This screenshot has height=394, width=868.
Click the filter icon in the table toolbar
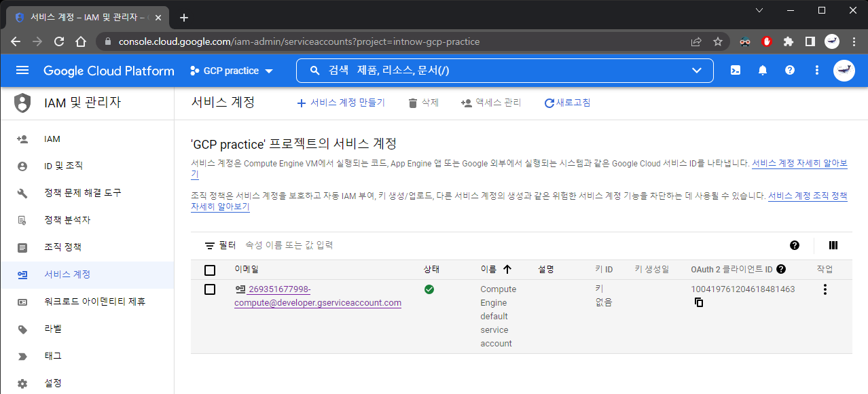[x=210, y=245]
